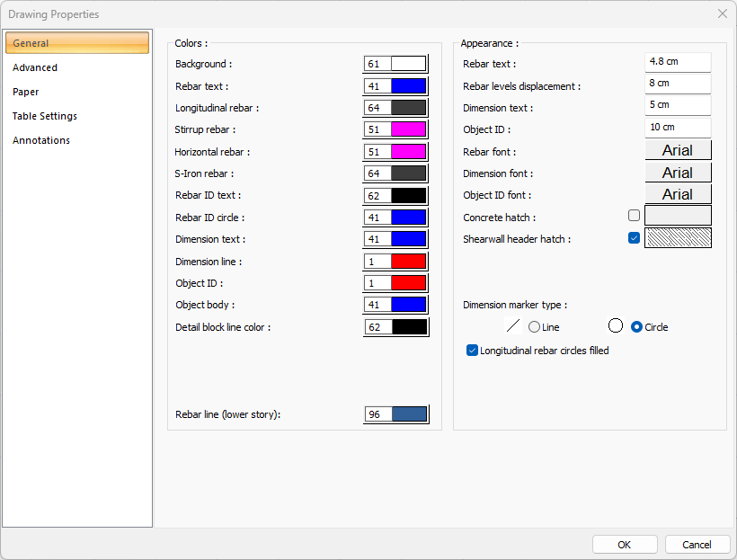Click the Rebar text size input field
737x560 pixels.
click(678, 62)
